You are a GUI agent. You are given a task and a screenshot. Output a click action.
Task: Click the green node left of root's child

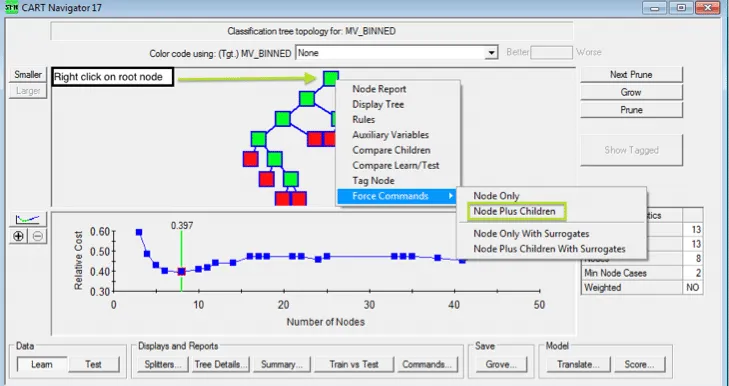(x=283, y=119)
